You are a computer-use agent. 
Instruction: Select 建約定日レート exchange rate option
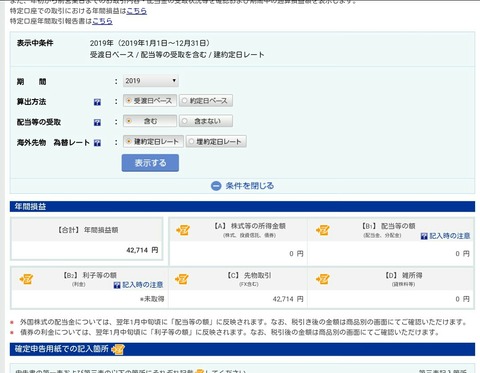tap(153, 142)
